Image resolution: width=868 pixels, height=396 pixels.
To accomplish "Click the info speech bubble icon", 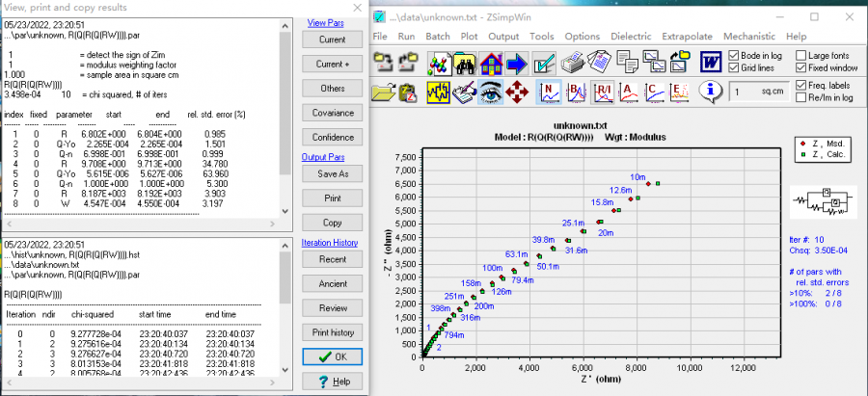I will click(x=711, y=92).
